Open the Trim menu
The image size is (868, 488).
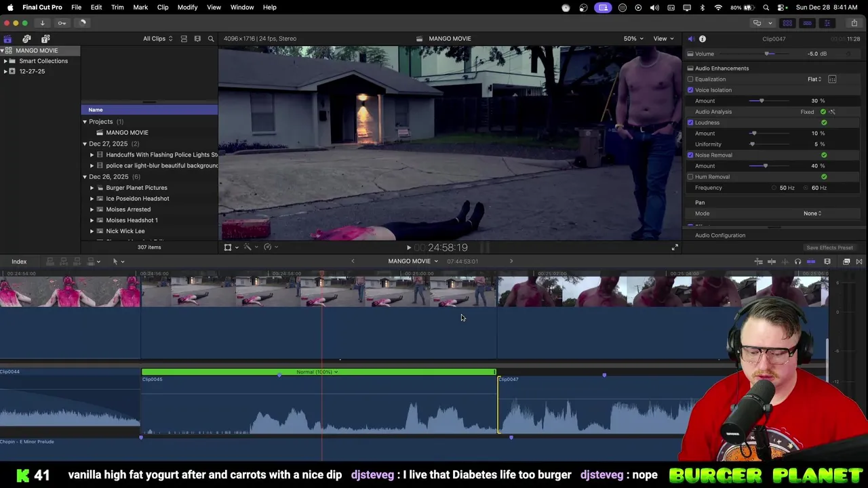pos(117,7)
